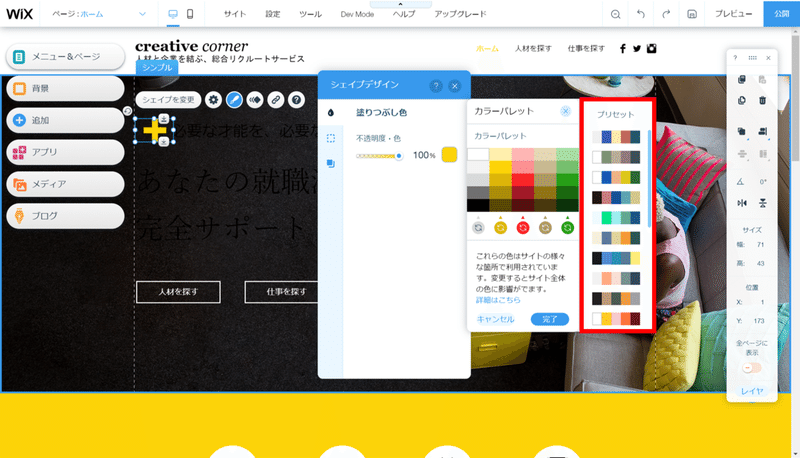Toggle show on all pages switch

(752, 368)
